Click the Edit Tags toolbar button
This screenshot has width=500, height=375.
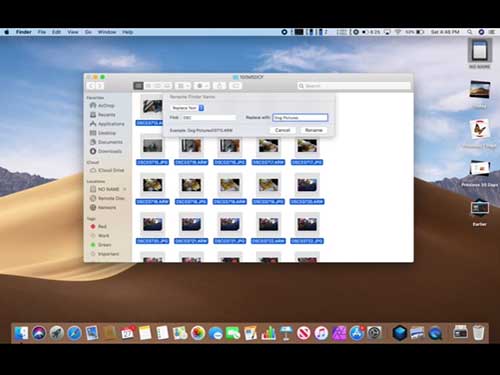pyautogui.click(x=236, y=86)
